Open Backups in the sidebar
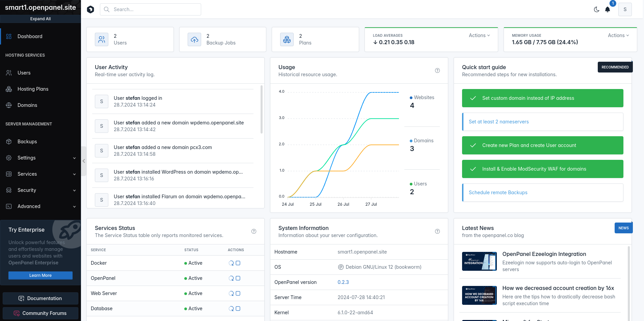644x321 pixels. (41, 142)
